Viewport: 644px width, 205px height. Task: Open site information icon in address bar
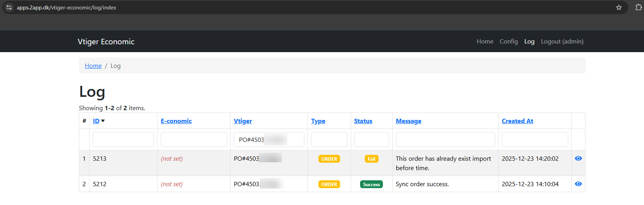point(9,7)
